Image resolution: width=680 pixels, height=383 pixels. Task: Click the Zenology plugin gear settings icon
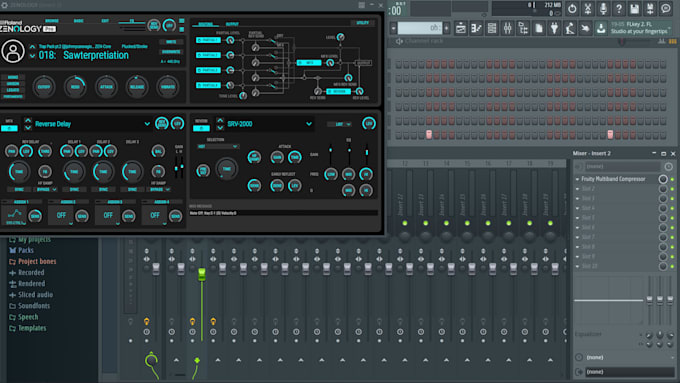5,5
